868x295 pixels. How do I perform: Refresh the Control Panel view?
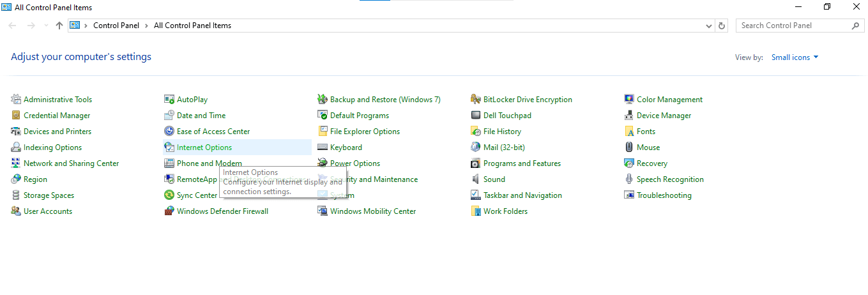tap(722, 26)
